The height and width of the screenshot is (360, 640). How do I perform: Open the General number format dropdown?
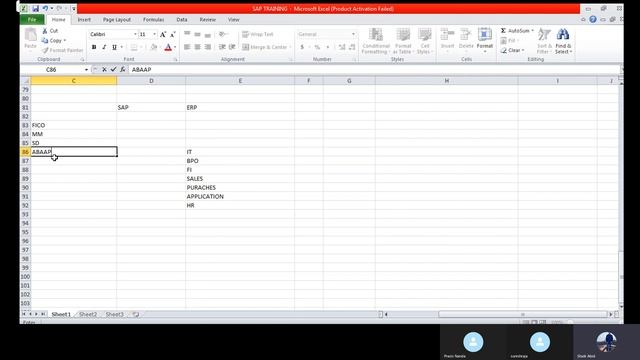(353, 34)
